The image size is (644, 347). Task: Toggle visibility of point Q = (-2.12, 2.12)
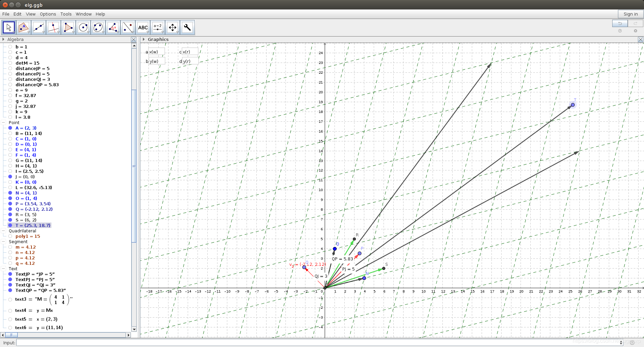[10, 209]
